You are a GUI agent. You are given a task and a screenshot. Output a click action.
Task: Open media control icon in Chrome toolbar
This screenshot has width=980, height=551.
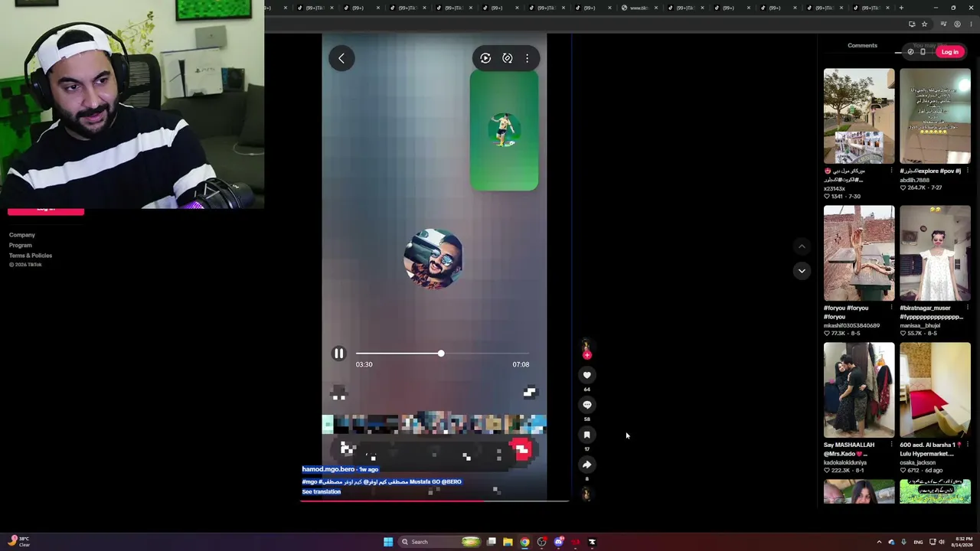tap(943, 24)
